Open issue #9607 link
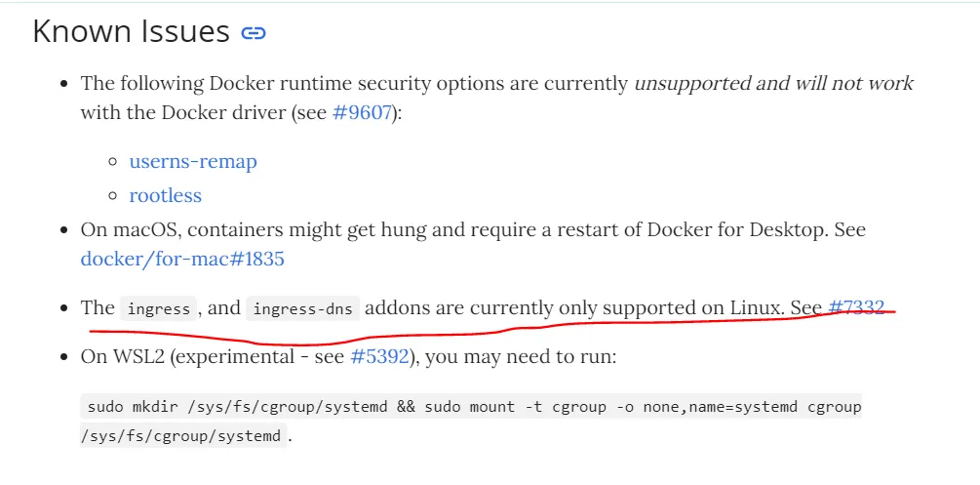Image resolution: width=980 pixels, height=485 pixels. pos(363,112)
